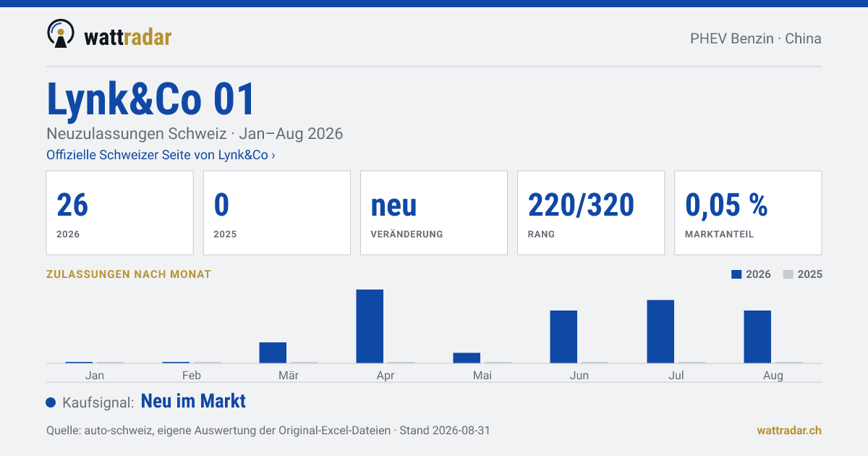Screen dimensions: 868x456
Task: Click the blue Kaufsignal indicator dot
Action: (x=51, y=402)
